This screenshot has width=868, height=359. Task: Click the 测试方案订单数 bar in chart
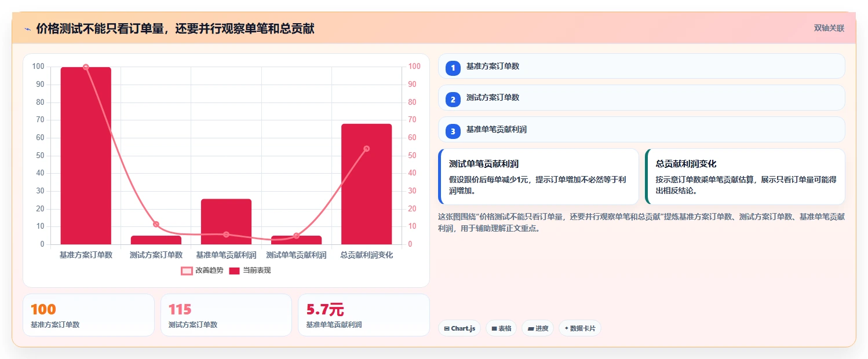156,240
